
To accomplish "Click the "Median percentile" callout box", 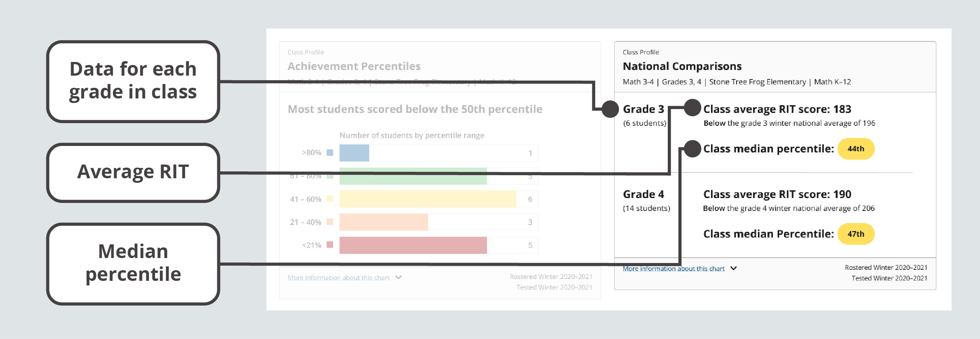I will [x=133, y=263].
